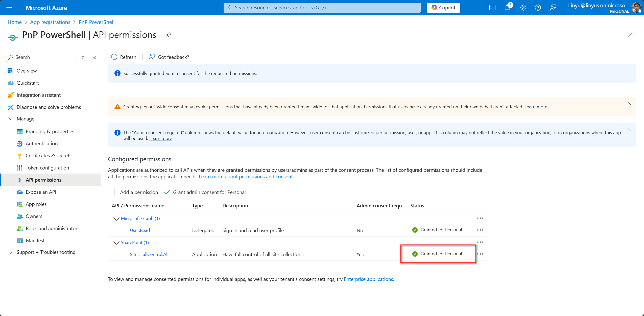
Task: Open the notifications bell
Action: click(x=507, y=8)
